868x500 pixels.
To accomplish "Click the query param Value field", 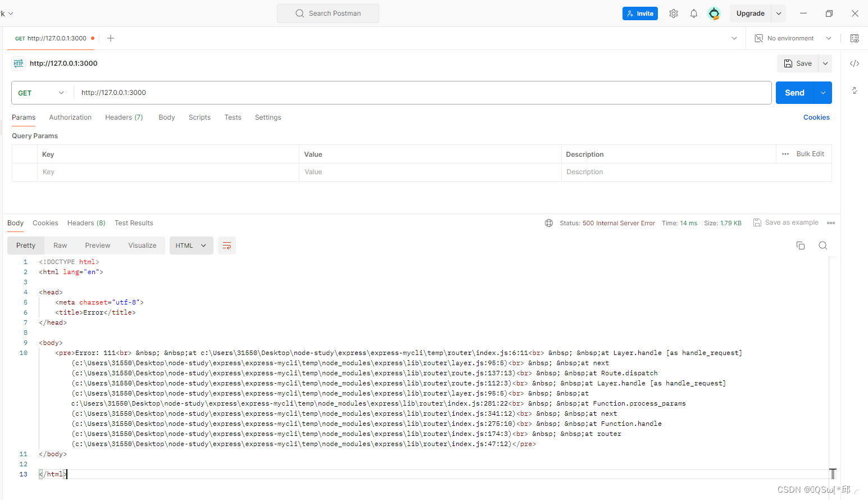I will (x=430, y=172).
